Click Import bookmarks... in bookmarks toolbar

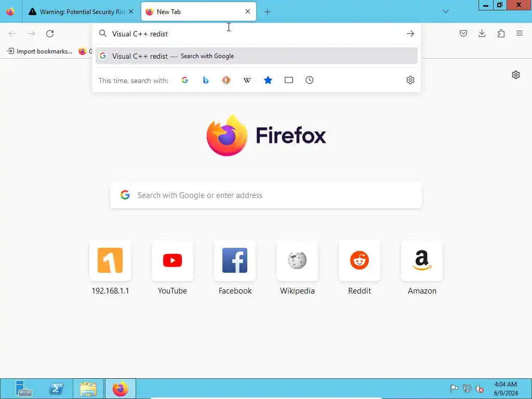click(x=39, y=51)
